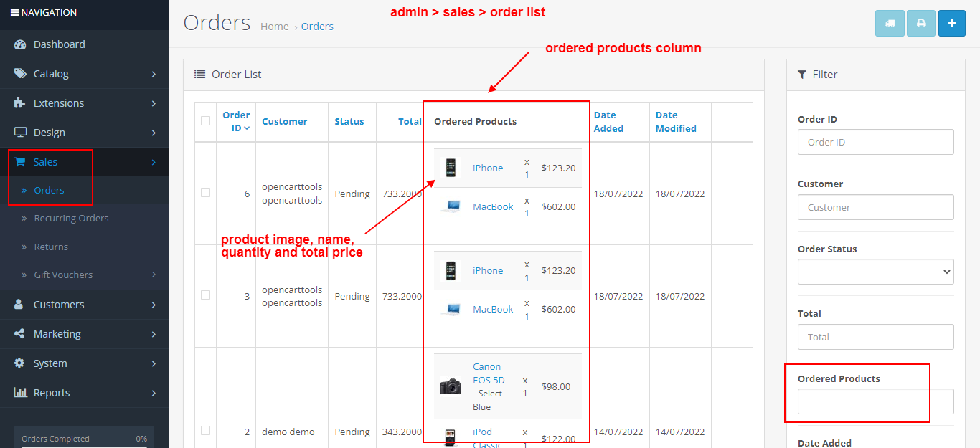This screenshot has width=980, height=448.
Task: Open Dashboard via its gauge icon
Action: point(19,44)
